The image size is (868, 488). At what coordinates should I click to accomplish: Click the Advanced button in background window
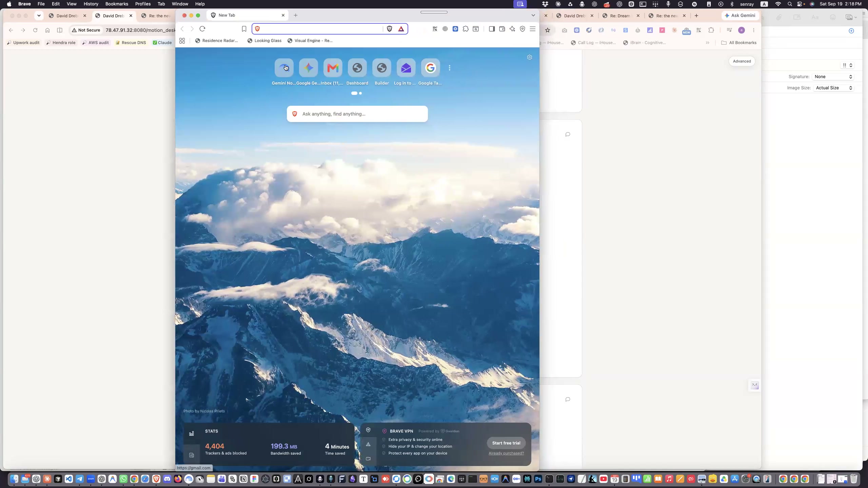pyautogui.click(x=742, y=61)
